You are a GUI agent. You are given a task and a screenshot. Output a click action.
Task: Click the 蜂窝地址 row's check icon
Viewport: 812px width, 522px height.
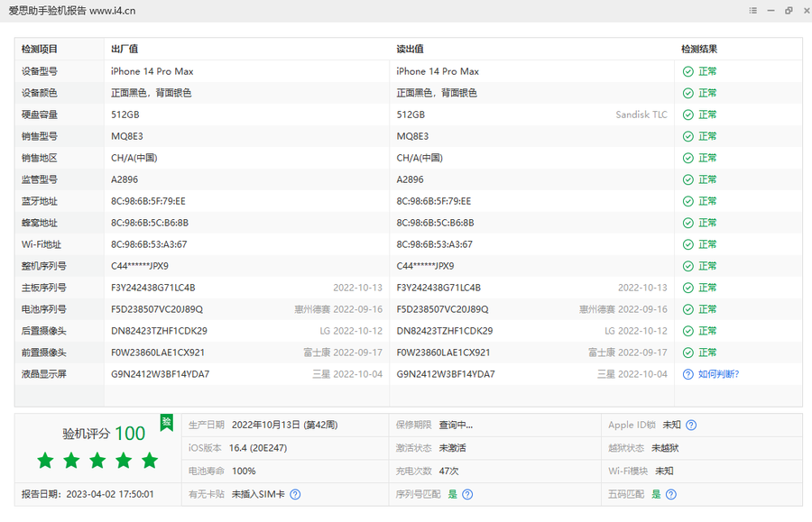click(x=687, y=223)
